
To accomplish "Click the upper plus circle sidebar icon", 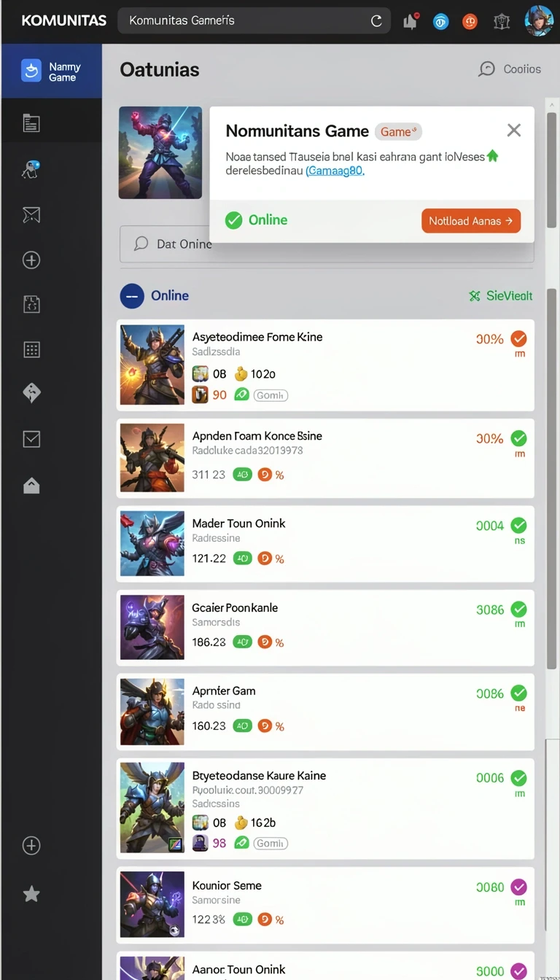I will 31,260.
